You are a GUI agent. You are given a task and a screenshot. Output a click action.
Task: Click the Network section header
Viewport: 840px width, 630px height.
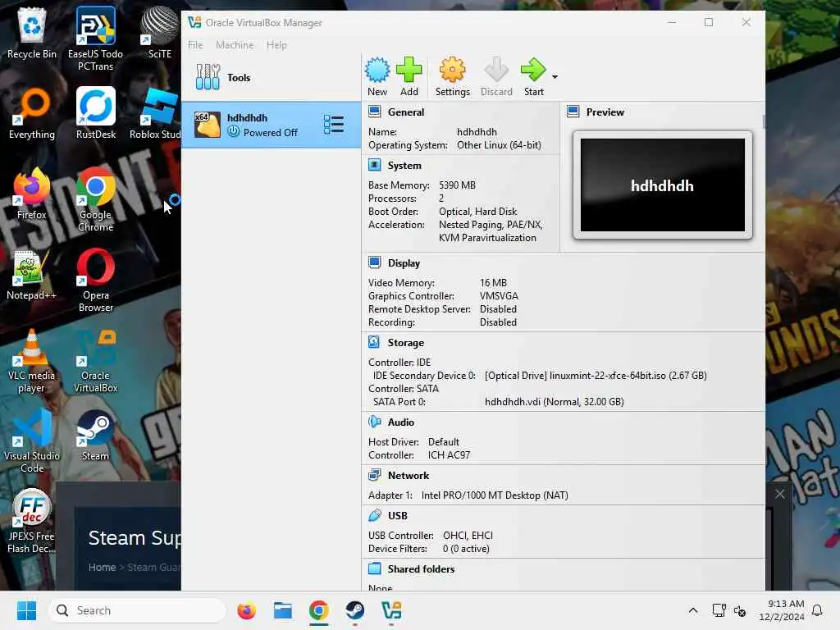tap(409, 475)
